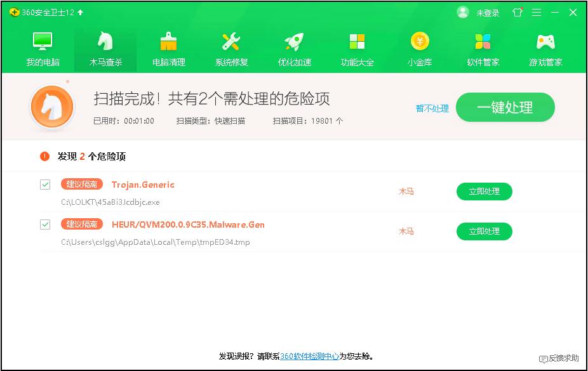
Task: Select the 系统修复 repair icon
Action: coord(231,48)
